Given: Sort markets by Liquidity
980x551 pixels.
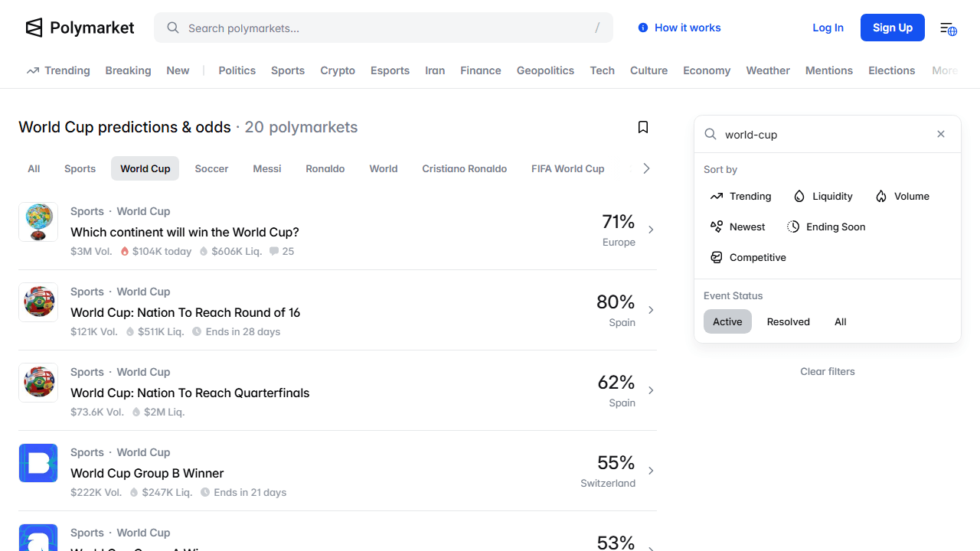Looking at the screenshot, I should (x=823, y=196).
